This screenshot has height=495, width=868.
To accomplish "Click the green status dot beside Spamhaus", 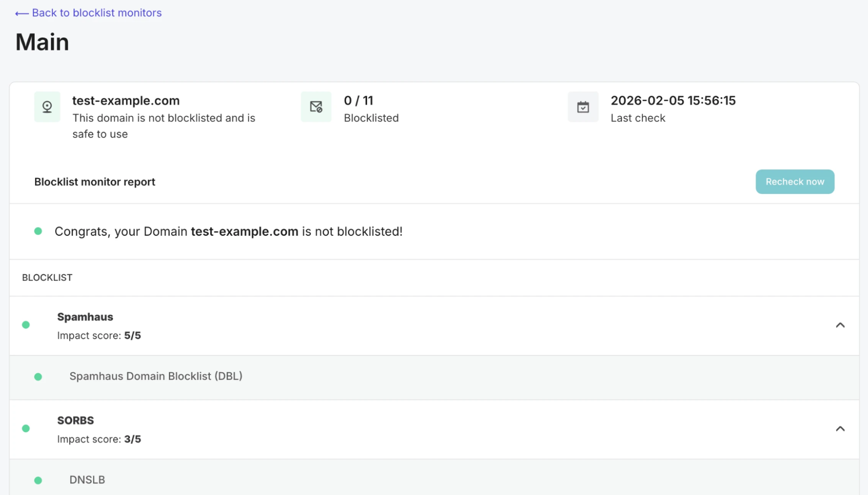I will pos(26,325).
